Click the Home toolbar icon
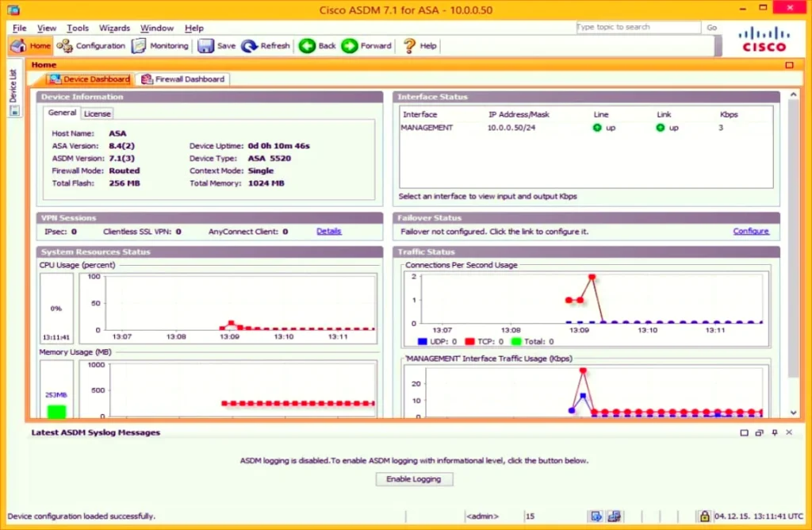This screenshot has height=530, width=812. pyautogui.click(x=31, y=45)
